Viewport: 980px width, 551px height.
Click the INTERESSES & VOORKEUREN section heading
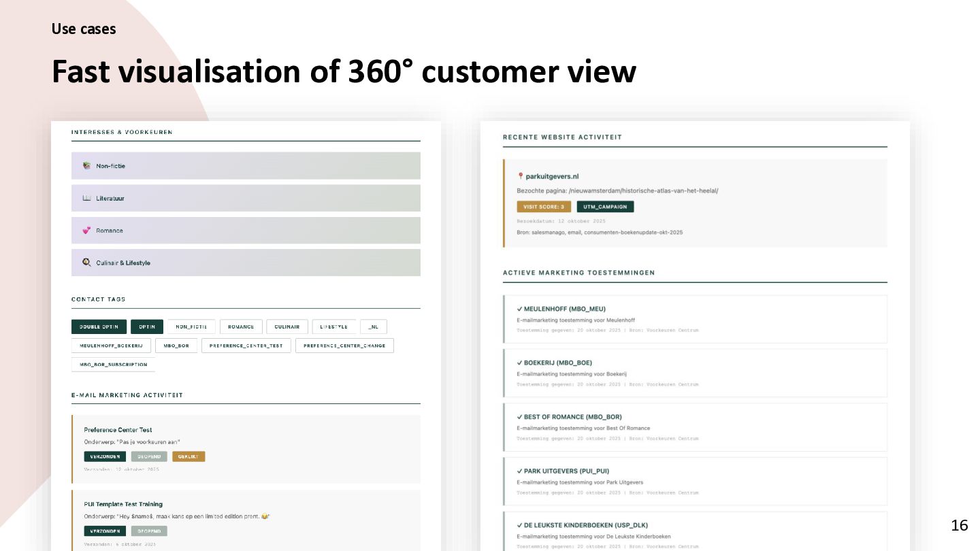click(x=122, y=132)
